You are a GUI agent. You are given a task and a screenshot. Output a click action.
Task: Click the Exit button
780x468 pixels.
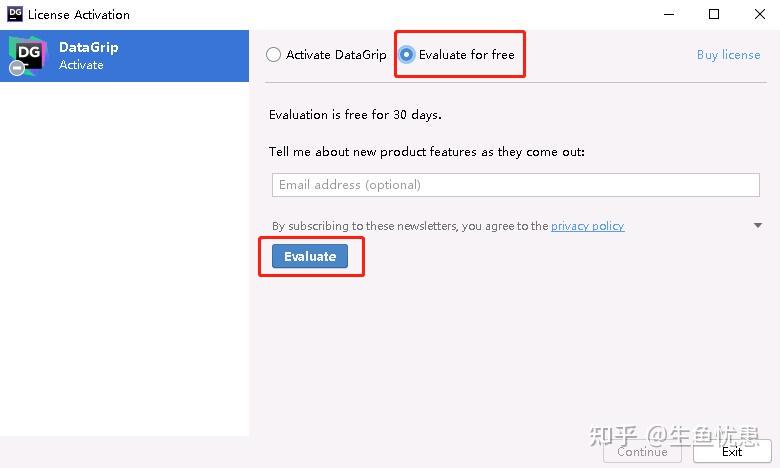(x=732, y=452)
